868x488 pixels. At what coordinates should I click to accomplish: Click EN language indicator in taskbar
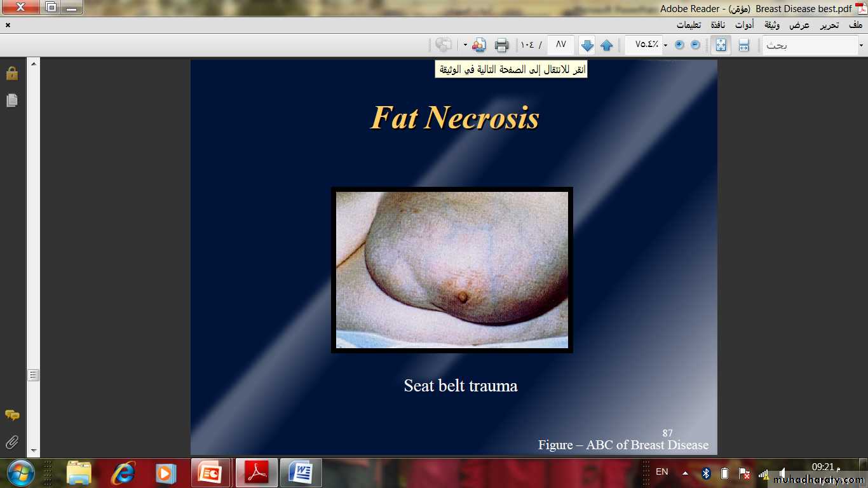(x=661, y=472)
